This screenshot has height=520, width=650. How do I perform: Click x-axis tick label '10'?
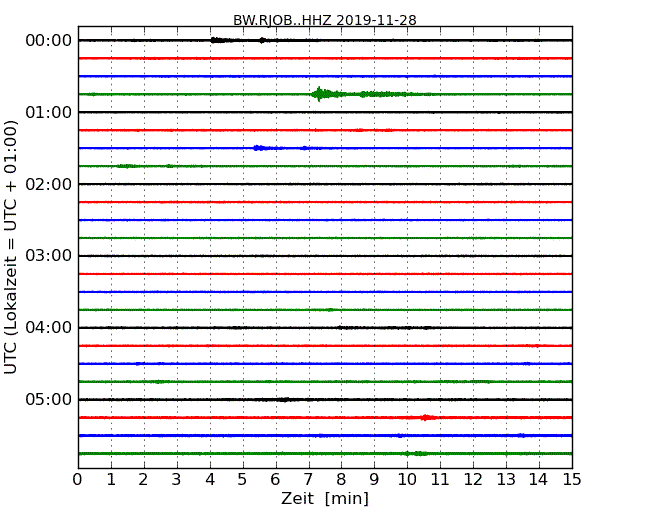(x=407, y=479)
